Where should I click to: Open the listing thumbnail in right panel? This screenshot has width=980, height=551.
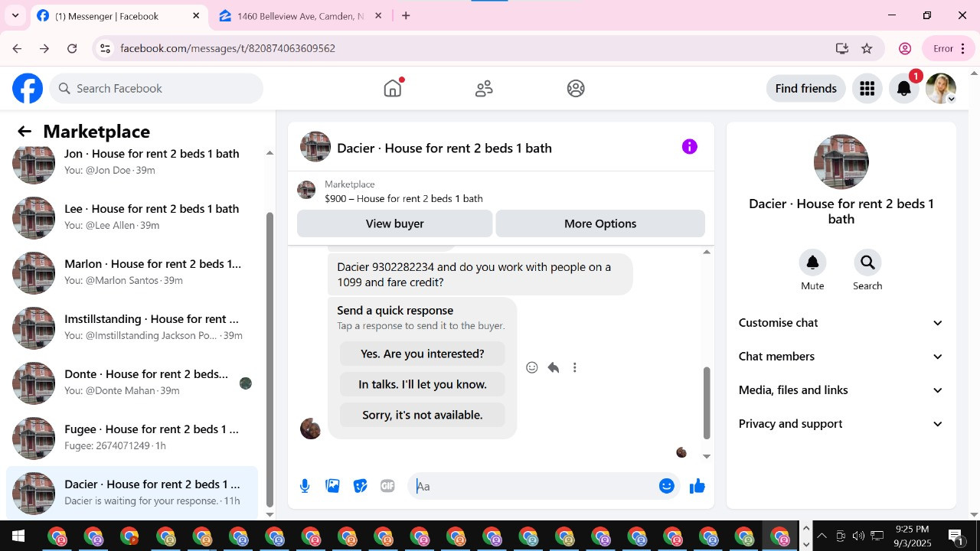[x=841, y=162]
